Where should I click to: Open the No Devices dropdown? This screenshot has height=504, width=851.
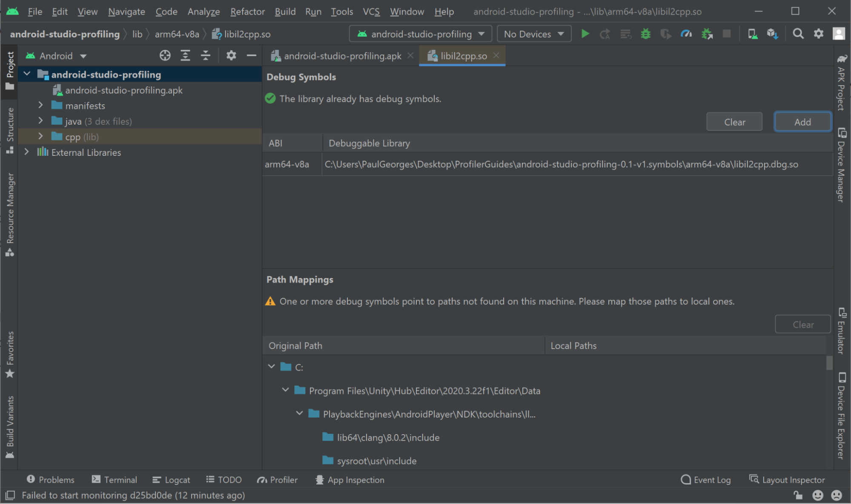[x=534, y=34]
